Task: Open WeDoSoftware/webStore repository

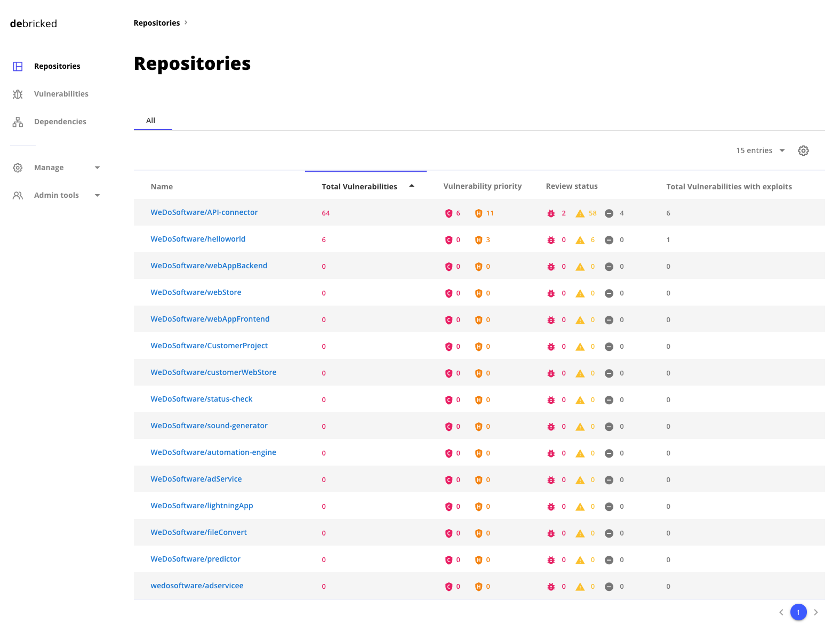Action: [196, 292]
